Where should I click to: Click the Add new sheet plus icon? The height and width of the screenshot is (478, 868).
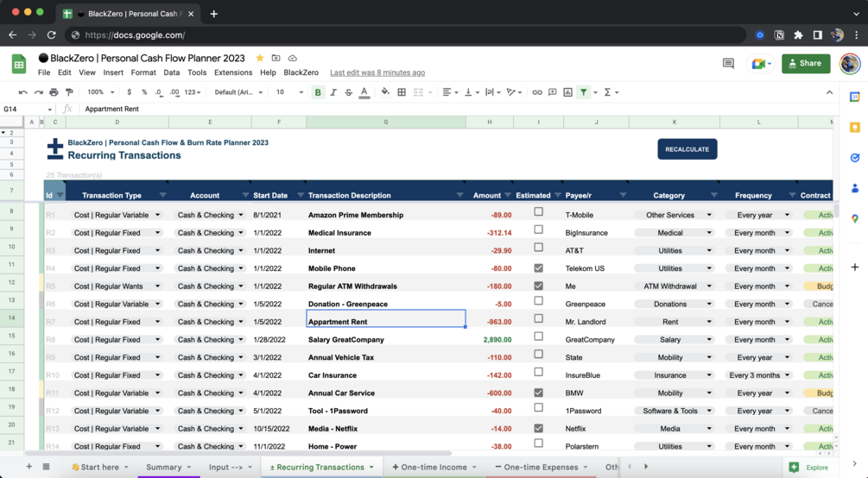click(29, 467)
